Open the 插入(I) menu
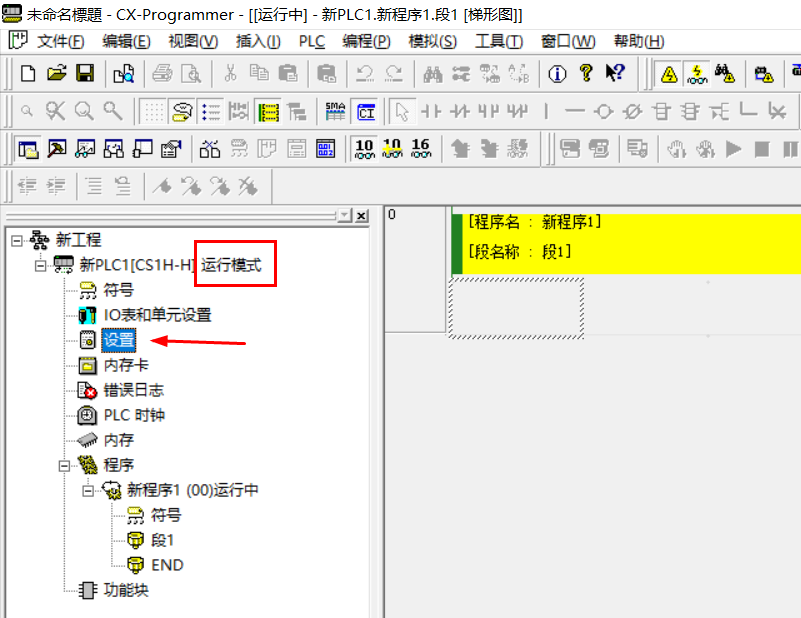This screenshot has width=801, height=618. (258, 41)
